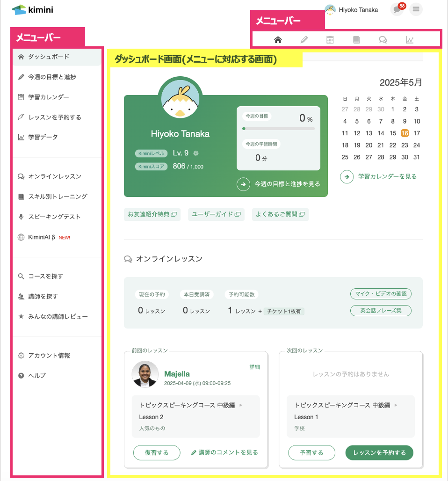The image size is (448, 481).
Task: Select the highlighted date 16 in the calendar
Action: coord(405,133)
